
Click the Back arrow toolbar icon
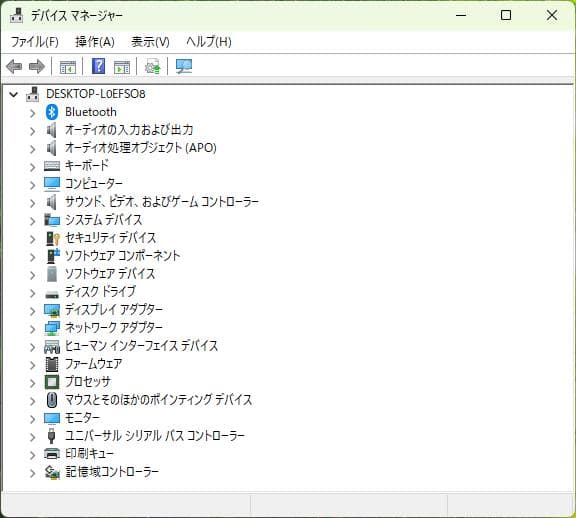tap(14, 66)
